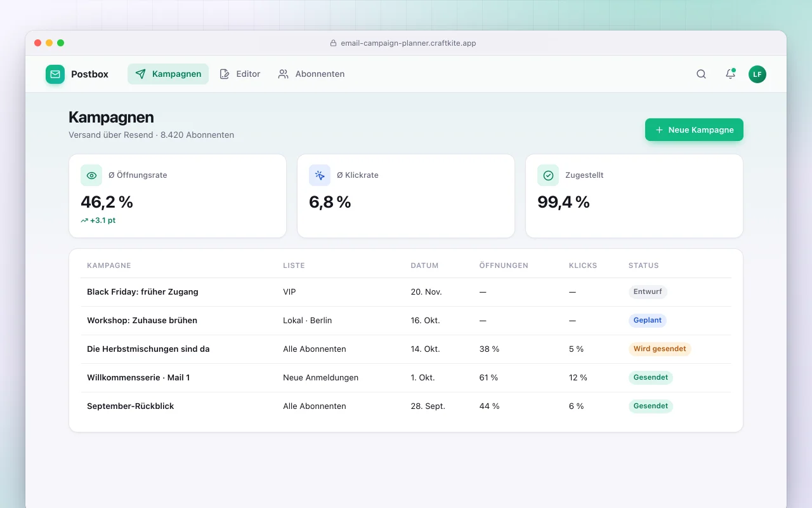Viewport: 812px width, 508px height.
Task: Click the LISTE column header
Action: (294, 265)
